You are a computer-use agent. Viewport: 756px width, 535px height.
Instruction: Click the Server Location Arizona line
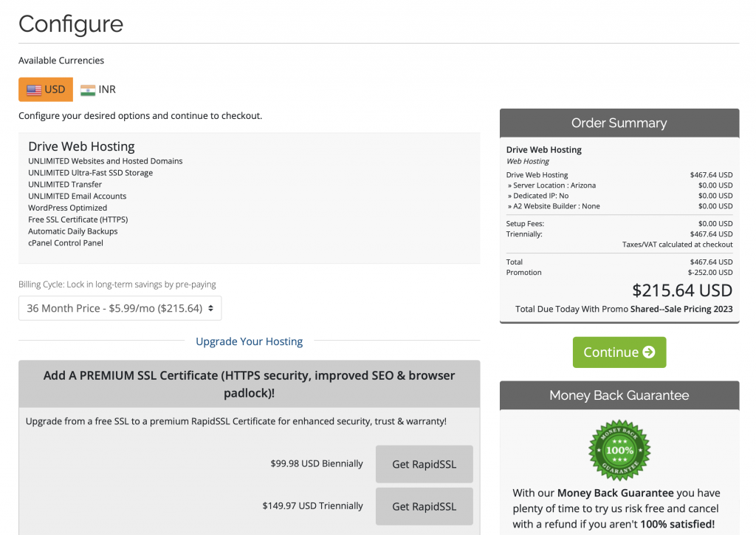coord(551,185)
